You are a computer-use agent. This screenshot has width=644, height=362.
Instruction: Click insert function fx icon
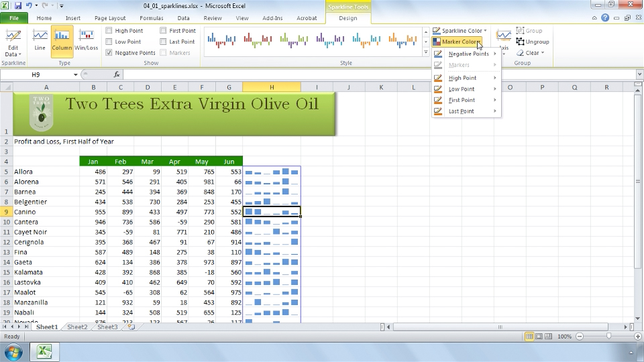click(x=117, y=74)
